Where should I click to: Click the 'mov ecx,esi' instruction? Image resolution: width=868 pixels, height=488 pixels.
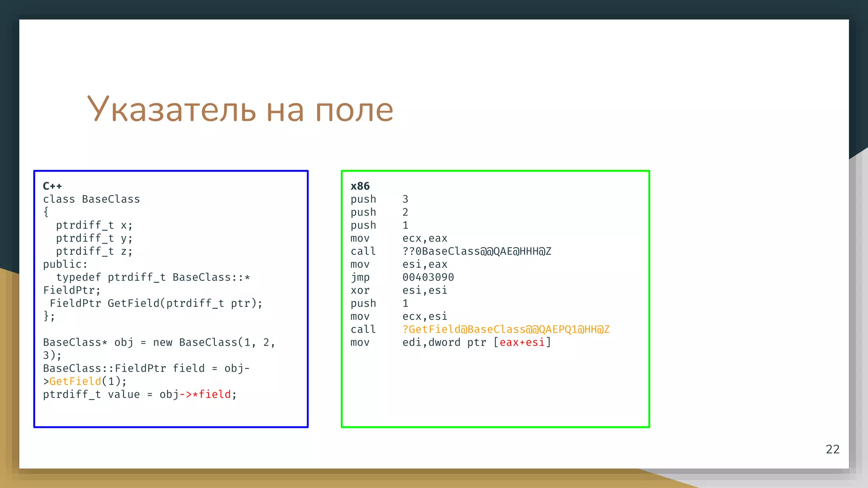(x=399, y=316)
